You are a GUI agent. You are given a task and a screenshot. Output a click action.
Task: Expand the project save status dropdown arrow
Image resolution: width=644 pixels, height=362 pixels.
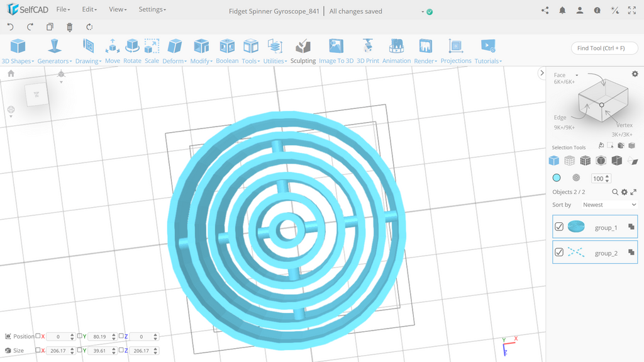tap(423, 12)
